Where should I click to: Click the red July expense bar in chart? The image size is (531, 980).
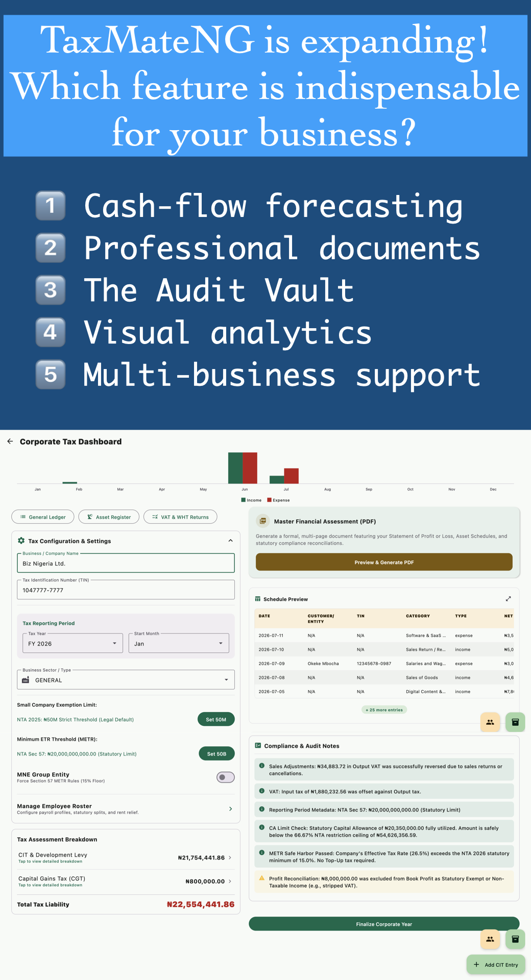pyautogui.click(x=291, y=476)
